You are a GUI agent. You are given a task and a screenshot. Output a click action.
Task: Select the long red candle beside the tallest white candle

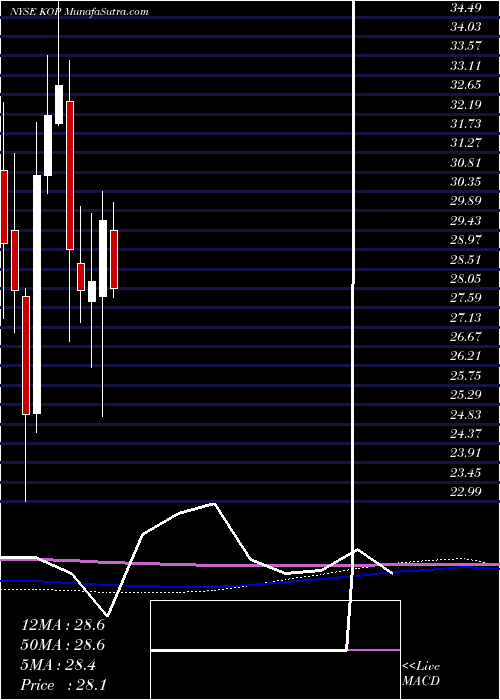tap(26, 355)
